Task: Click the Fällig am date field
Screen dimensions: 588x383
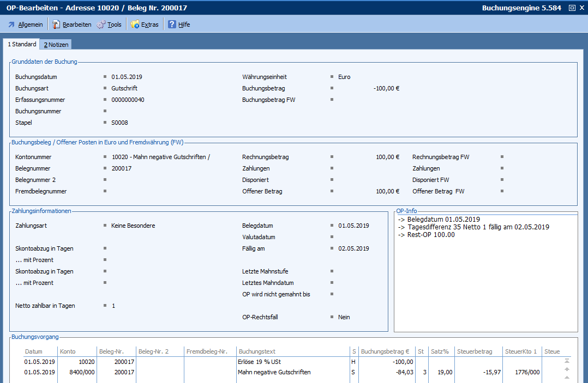Action: [x=353, y=248]
